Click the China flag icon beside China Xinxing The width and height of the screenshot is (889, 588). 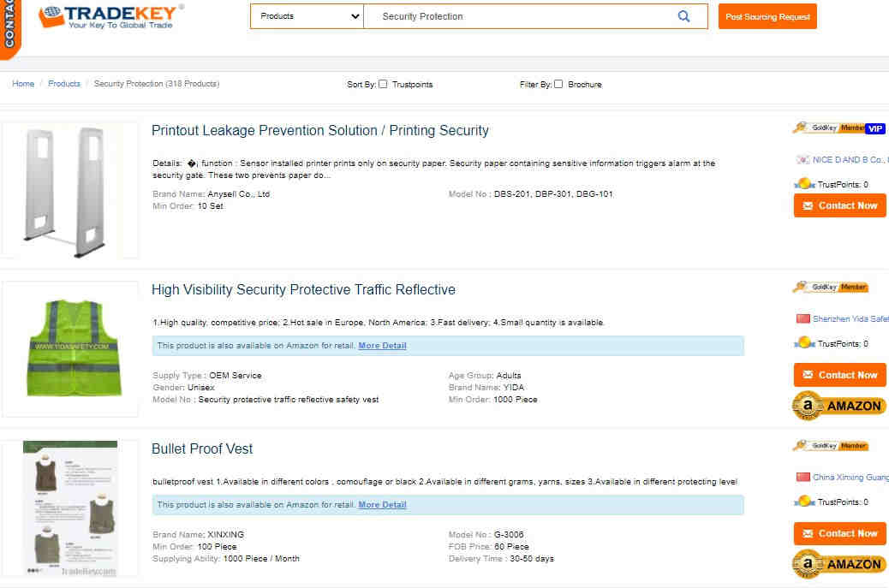point(802,477)
